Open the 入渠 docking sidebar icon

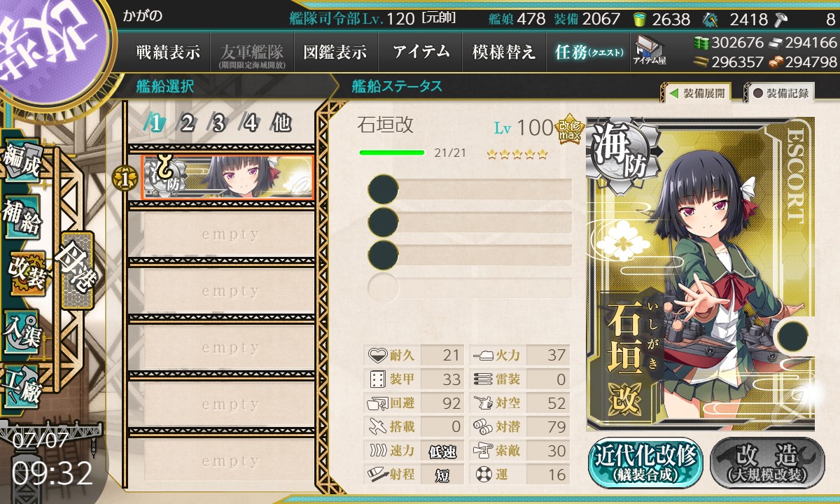coord(22,328)
